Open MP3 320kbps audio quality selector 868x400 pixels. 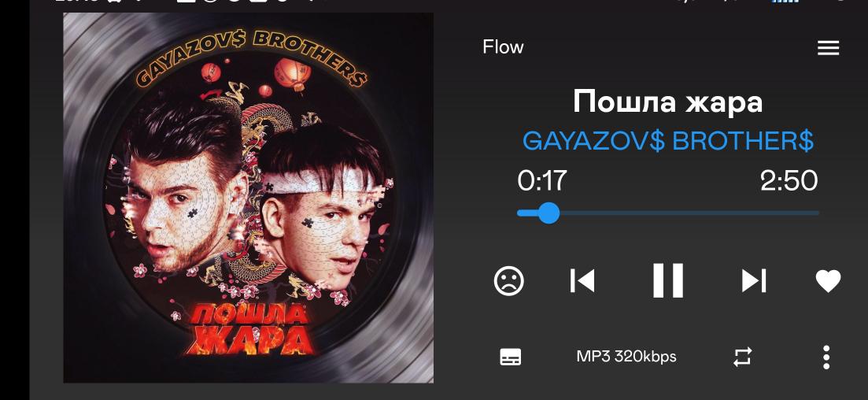point(626,356)
